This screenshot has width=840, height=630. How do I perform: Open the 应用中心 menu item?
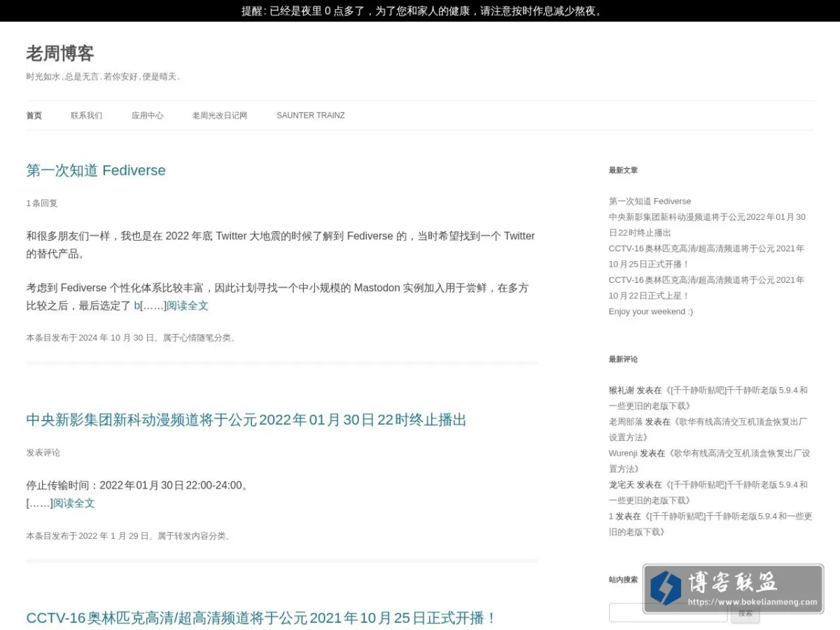point(148,115)
